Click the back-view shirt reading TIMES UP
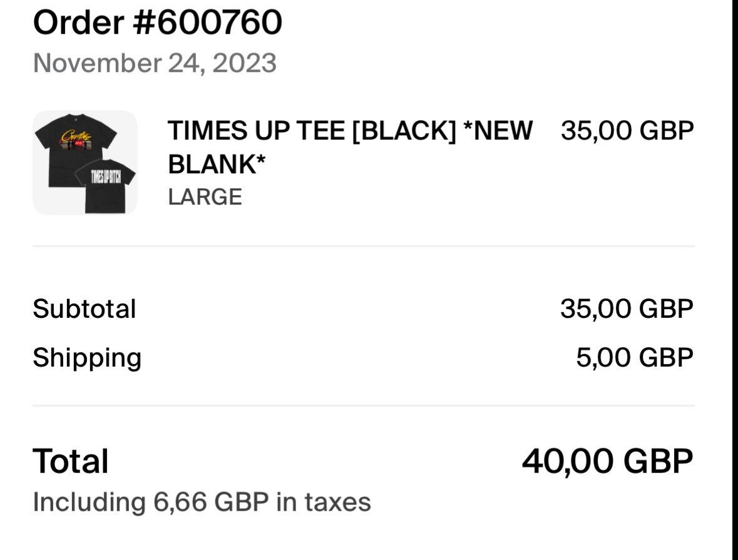The width and height of the screenshot is (738, 560). pyautogui.click(x=105, y=186)
